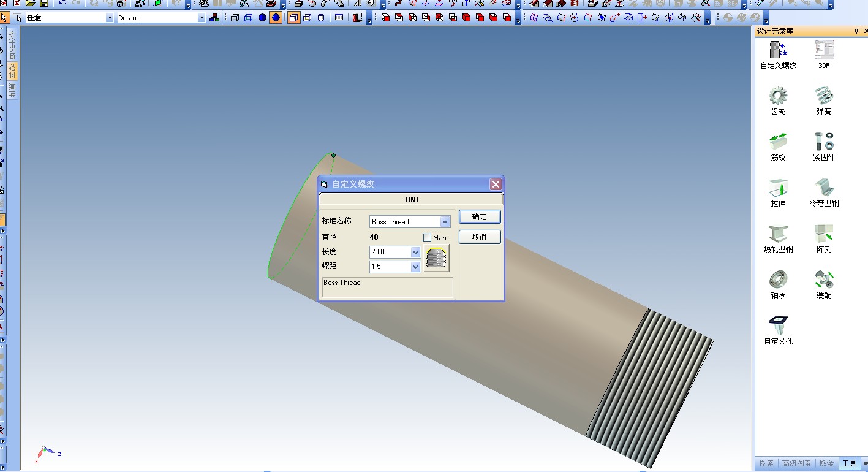Open the 搜索 side tab
This screenshot has width=868, height=472.
tap(12, 71)
